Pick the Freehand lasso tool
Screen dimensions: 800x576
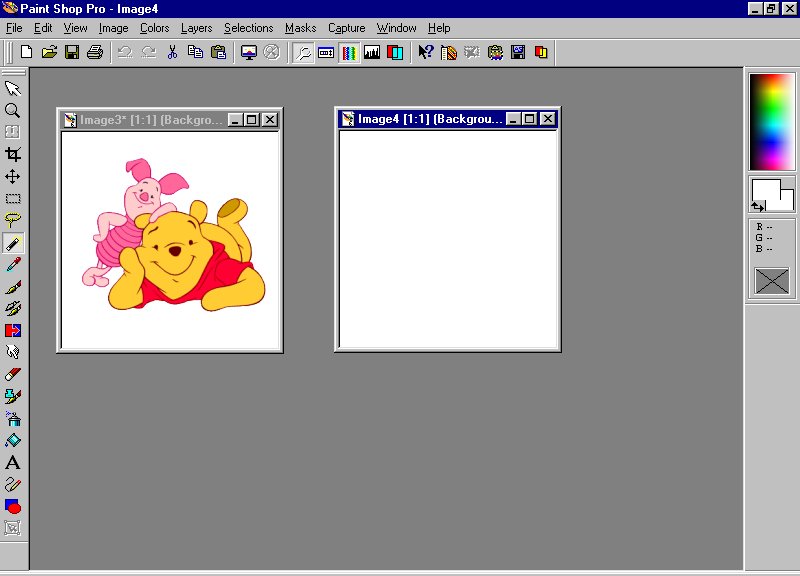click(x=13, y=220)
